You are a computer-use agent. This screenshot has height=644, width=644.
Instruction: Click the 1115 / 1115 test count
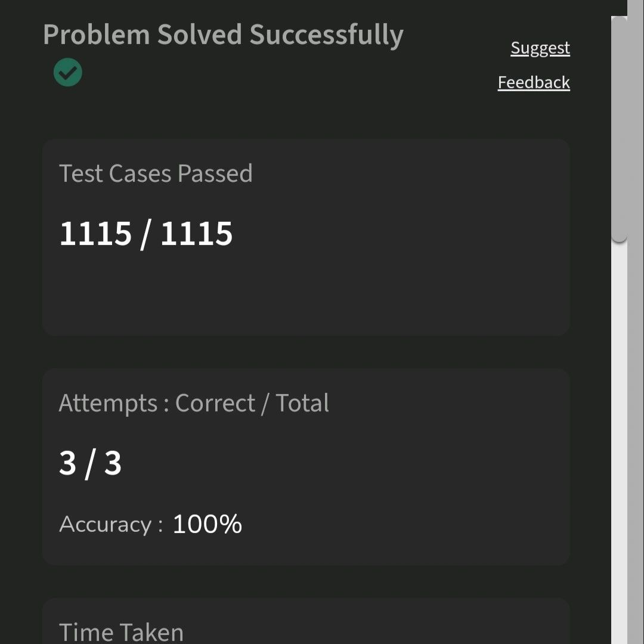(146, 234)
